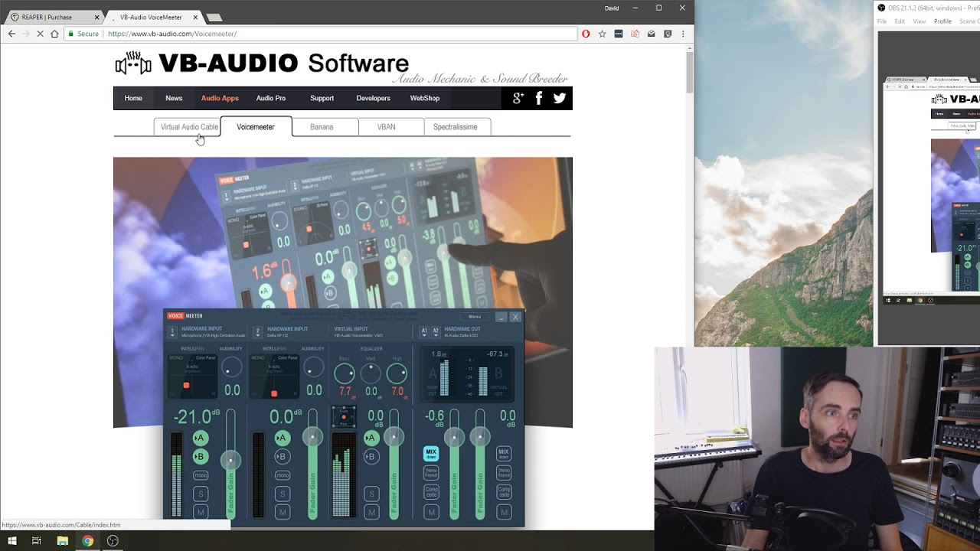The width and height of the screenshot is (980, 551).
Task: Open the Google Plus social icon
Action: point(518,98)
